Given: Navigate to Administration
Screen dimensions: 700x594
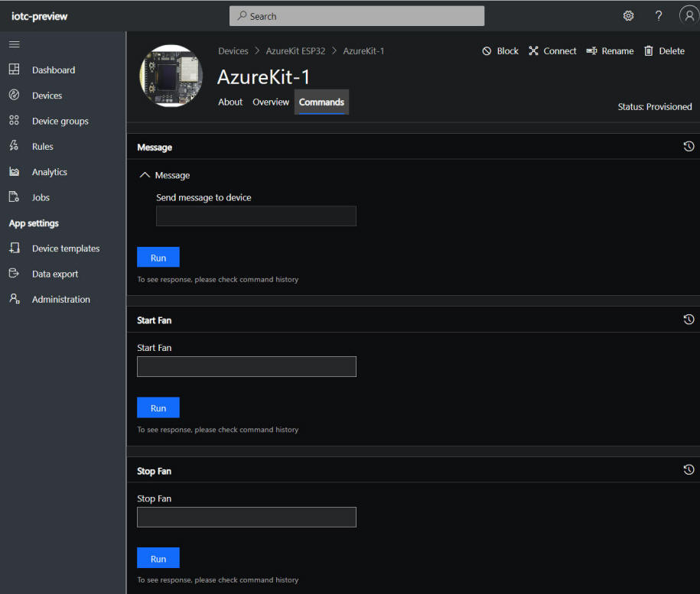Looking at the screenshot, I should [x=60, y=299].
